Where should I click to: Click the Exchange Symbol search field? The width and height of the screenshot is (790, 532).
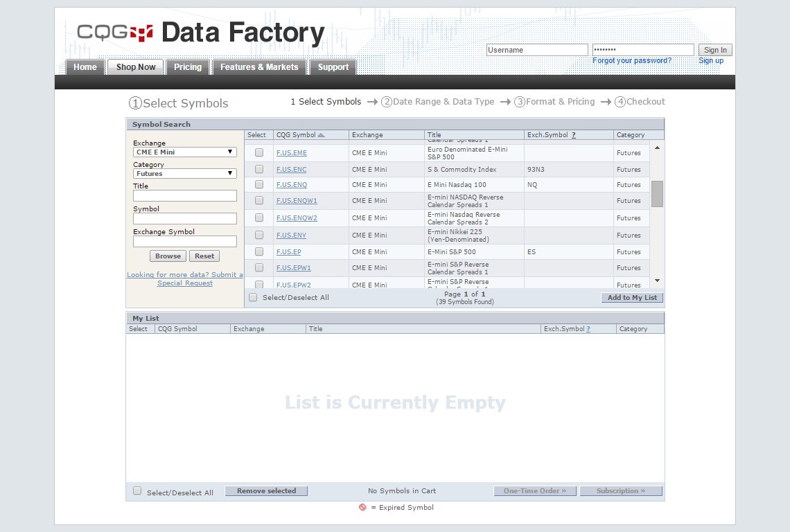pos(185,241)
